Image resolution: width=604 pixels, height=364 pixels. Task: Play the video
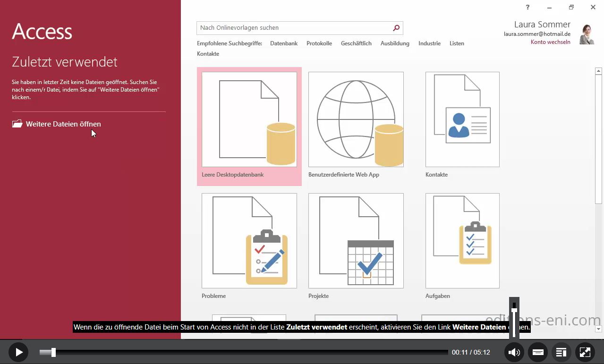18,352
